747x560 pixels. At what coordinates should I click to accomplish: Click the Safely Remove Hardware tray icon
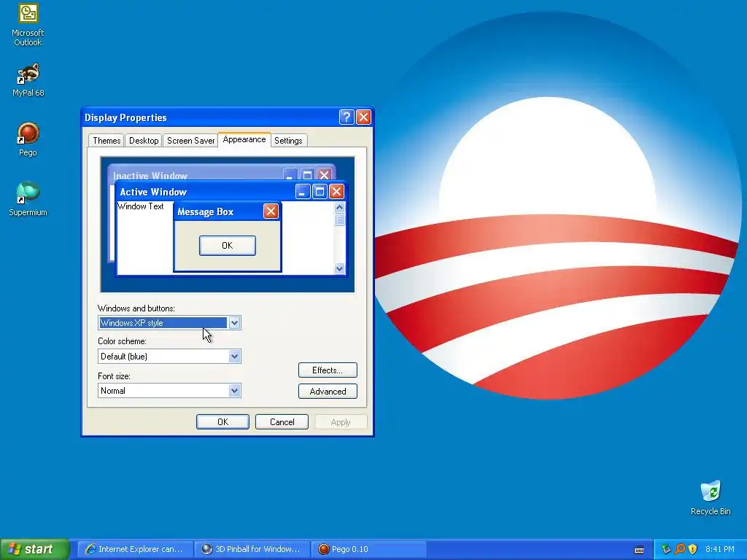pyautogui.click(x=665, y=549)
